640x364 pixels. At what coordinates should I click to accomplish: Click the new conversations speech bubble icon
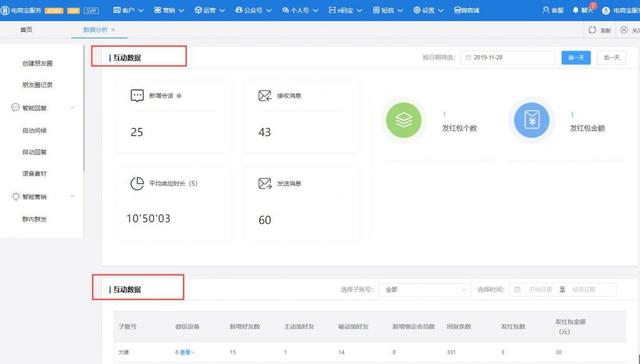tap(137, 95)
